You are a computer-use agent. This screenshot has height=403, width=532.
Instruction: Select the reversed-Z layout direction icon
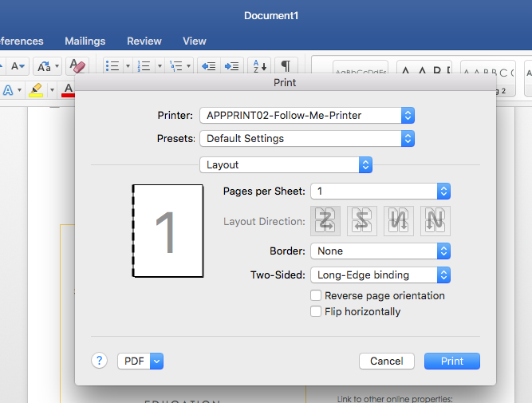(362, 221)
